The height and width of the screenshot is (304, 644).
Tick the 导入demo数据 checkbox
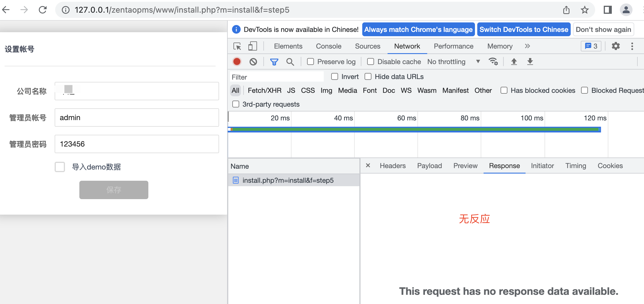(60, 167)
